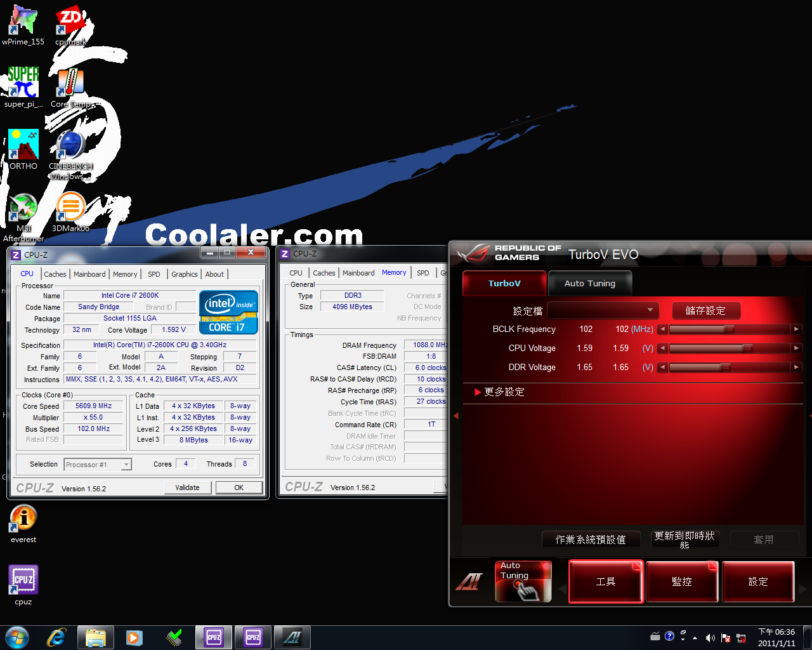This screenshot has height=650, width=812.
Task: Select the Auto Tuning tab in TurboV EVO
Action: 590,283
